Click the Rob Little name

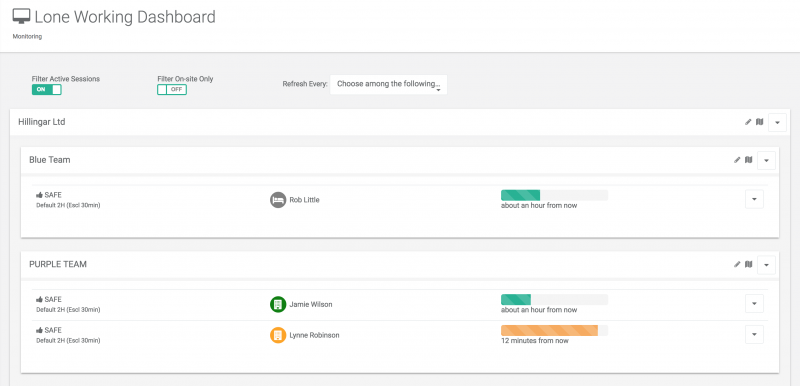pos(304,200)
